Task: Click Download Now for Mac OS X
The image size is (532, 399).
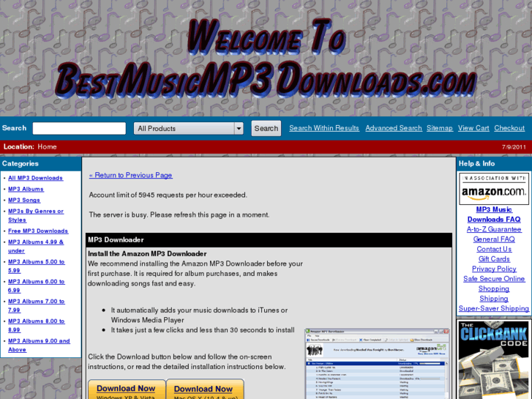Action: (204, 389)
